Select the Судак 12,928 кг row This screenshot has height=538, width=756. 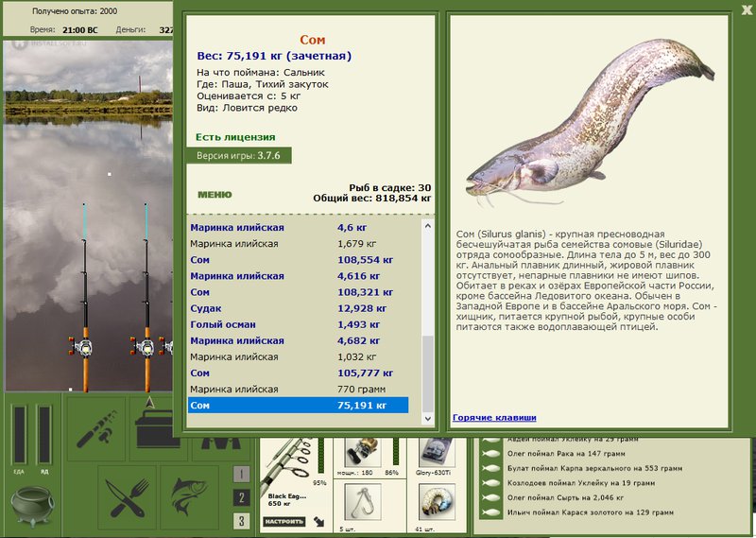298,308
